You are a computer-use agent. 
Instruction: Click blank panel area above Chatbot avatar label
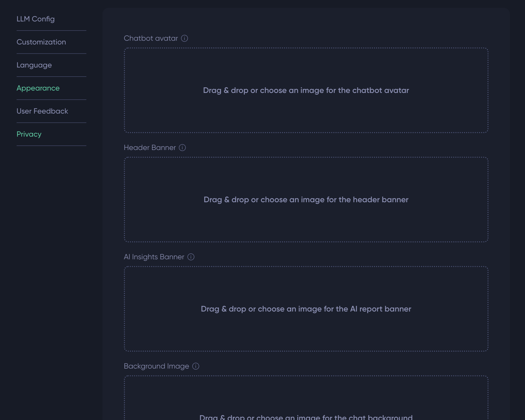point(306,21)
